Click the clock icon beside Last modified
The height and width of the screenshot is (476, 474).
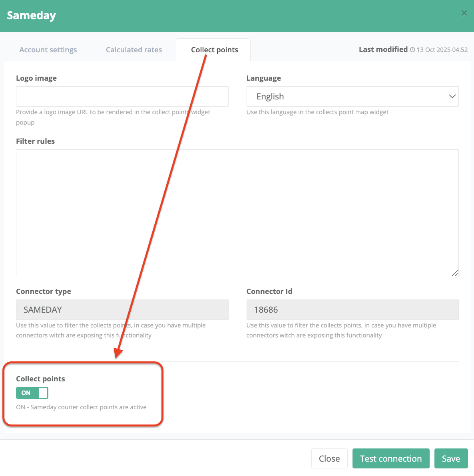click(x=412, y=50)
